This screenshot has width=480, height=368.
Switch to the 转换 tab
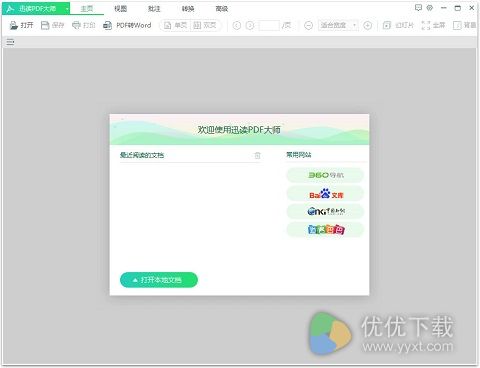(188, 9)
